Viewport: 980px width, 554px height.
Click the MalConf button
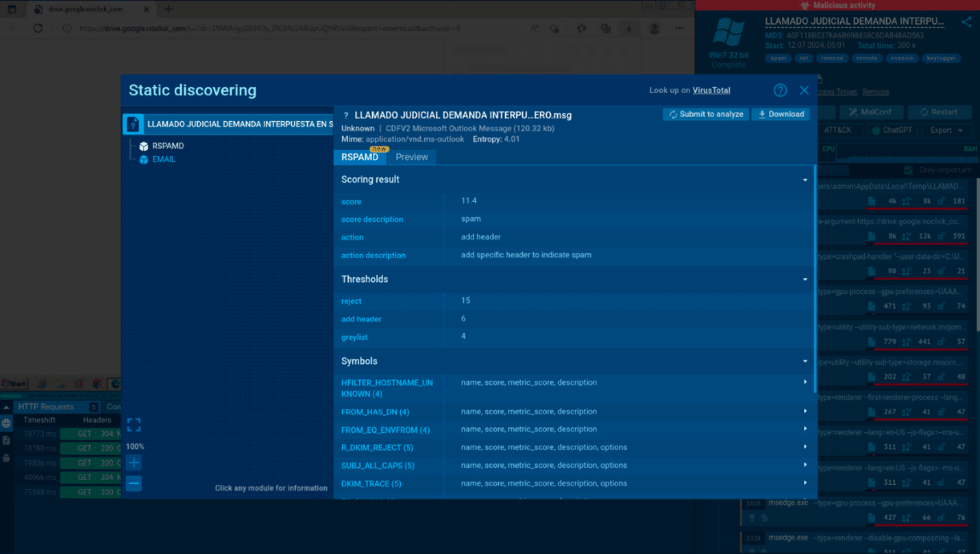[x=870, y=112]
